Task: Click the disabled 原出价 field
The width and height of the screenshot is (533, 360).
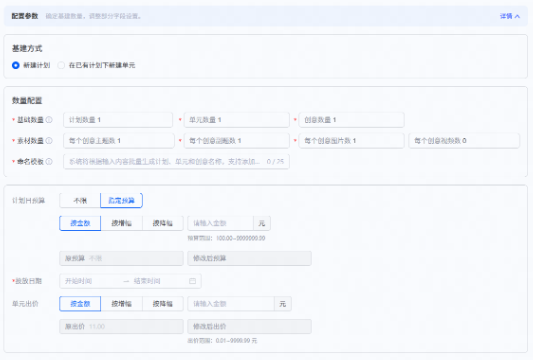Action: [x=121, y=327]
